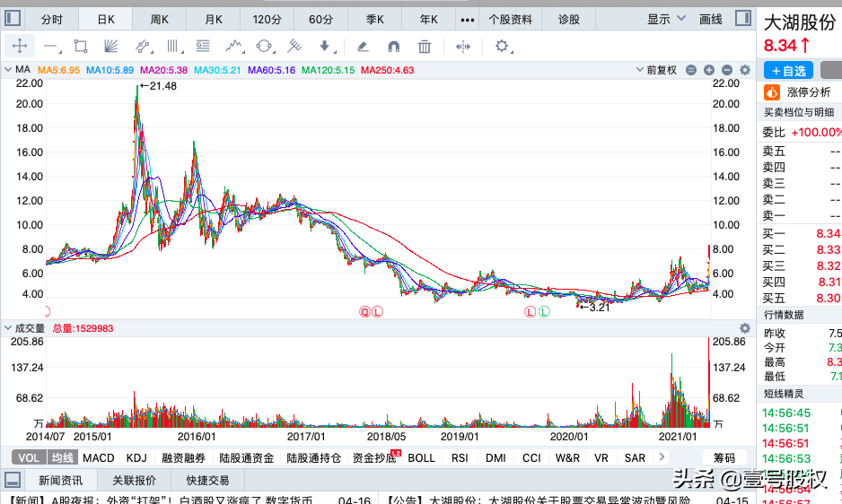842x504 pixels.
Task: Open volume panel settings gear
Action: (745, 328)
